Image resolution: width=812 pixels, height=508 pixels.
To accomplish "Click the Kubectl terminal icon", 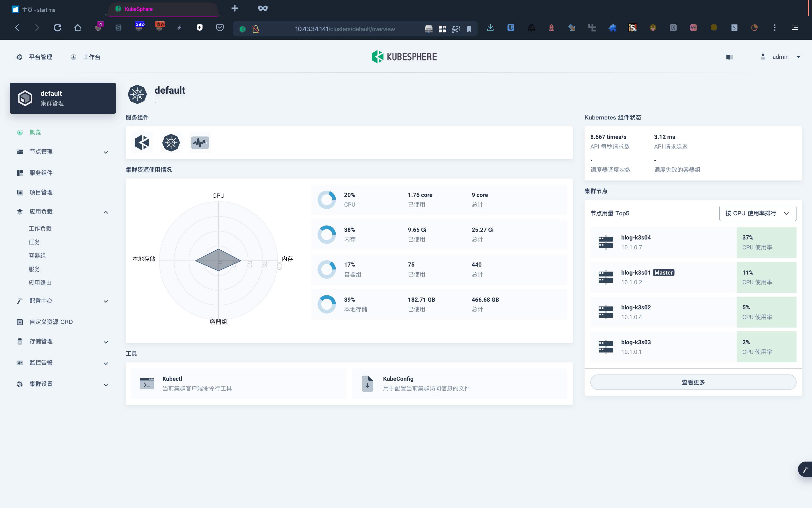I will coord(147,384).
